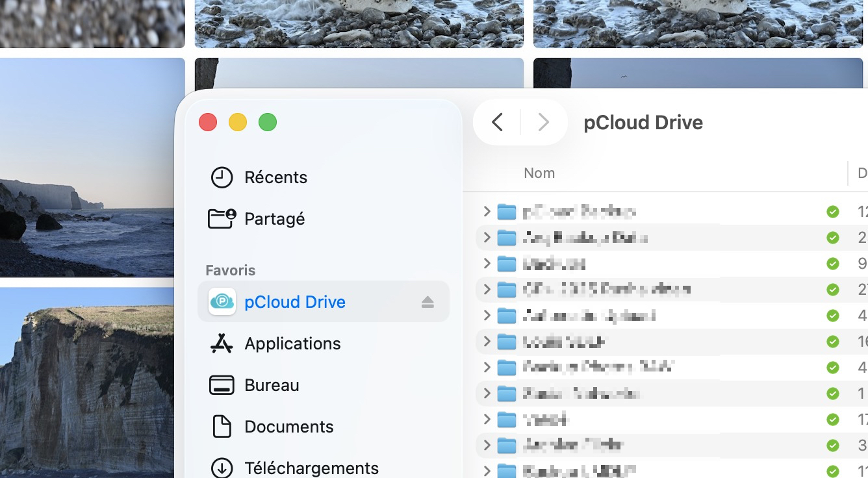Toggle full screen with the green button
Screen dimensions: 868x478
point(267,121)
